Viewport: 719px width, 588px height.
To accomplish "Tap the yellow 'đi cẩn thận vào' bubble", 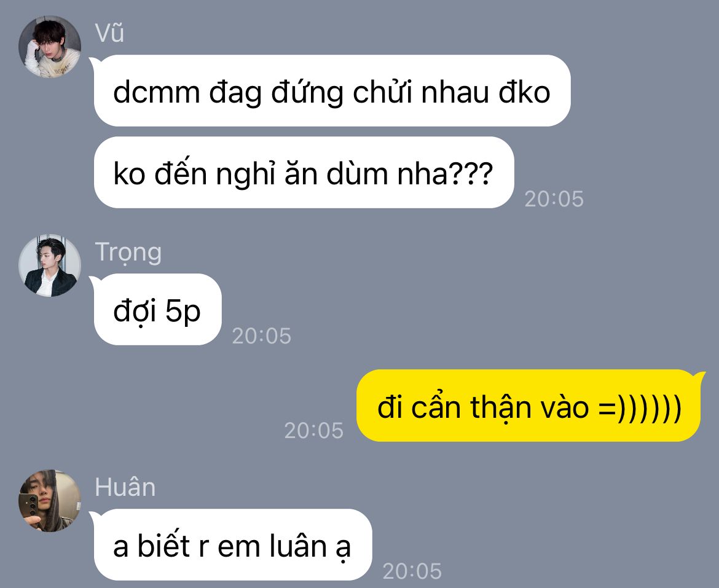I will 528,406.
